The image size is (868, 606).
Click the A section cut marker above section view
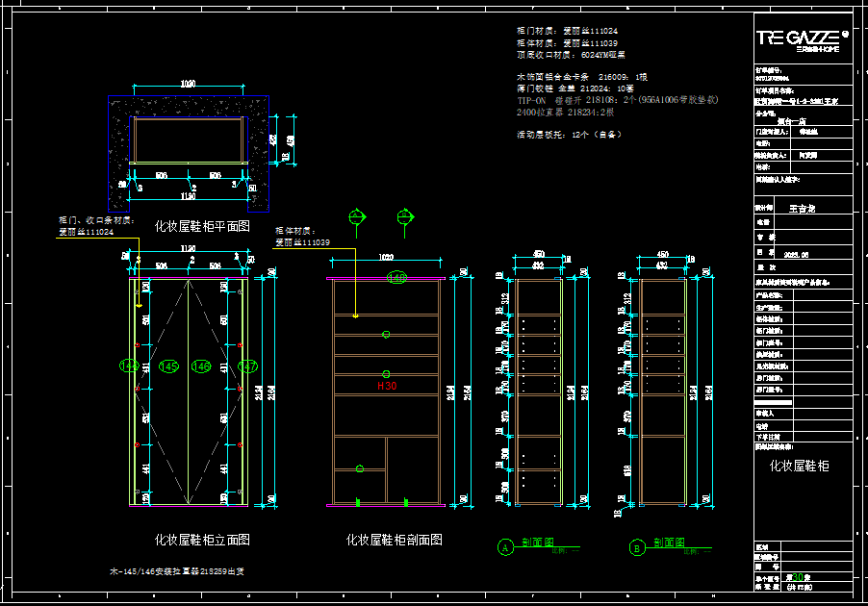click(x=357, y=217)
